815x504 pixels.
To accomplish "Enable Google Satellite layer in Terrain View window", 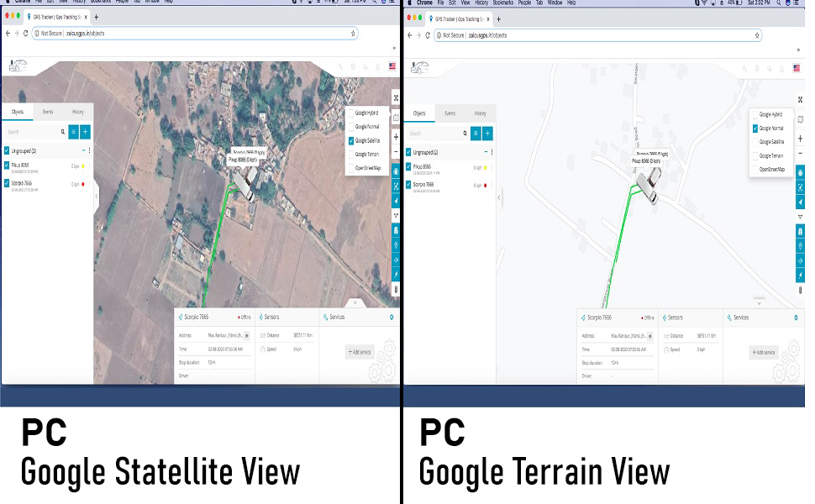I will 755,142.
